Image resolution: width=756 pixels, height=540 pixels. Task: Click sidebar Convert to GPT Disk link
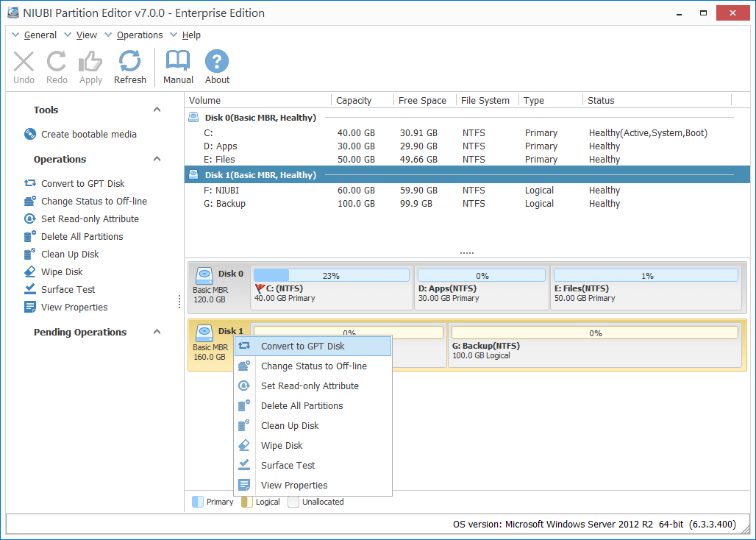[83, 183]
